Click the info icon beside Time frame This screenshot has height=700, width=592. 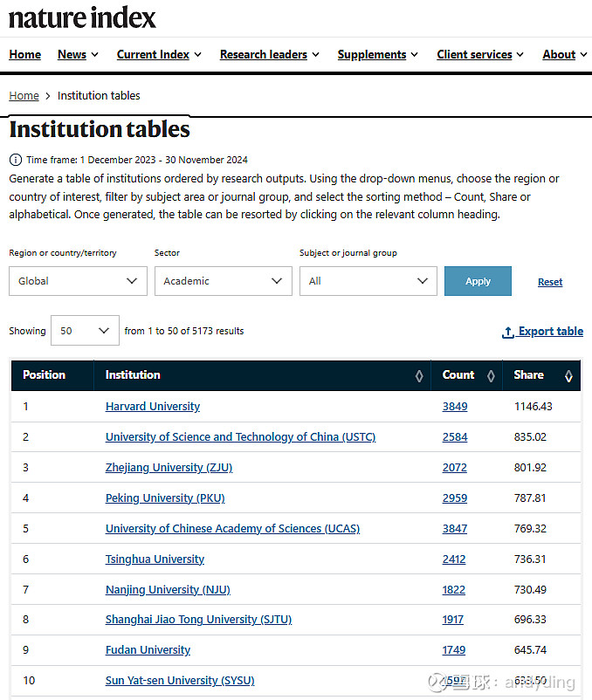point(15,160)
